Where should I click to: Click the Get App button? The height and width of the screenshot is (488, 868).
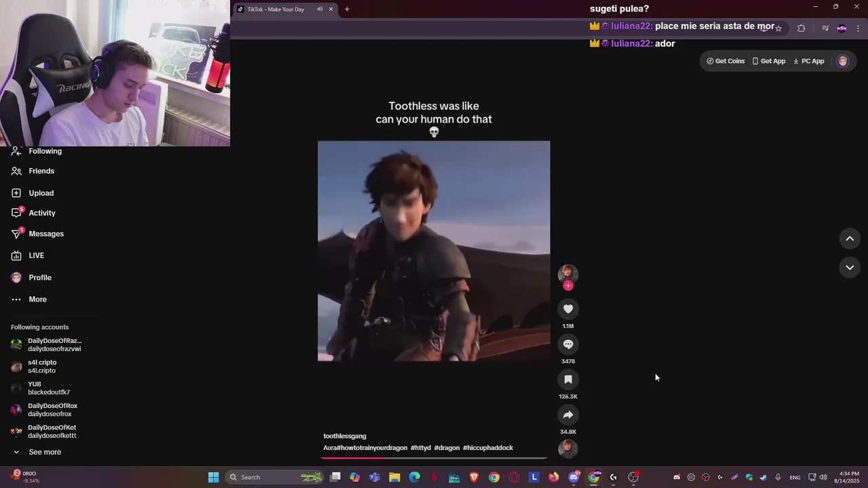click(x=768, y=61)
